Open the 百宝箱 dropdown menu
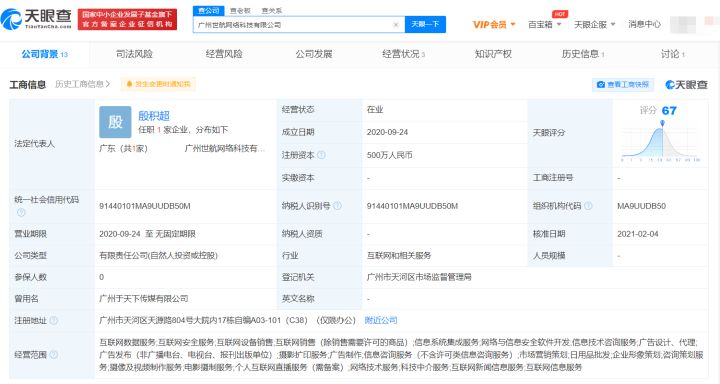720x384 pixels. coord(545,24)
